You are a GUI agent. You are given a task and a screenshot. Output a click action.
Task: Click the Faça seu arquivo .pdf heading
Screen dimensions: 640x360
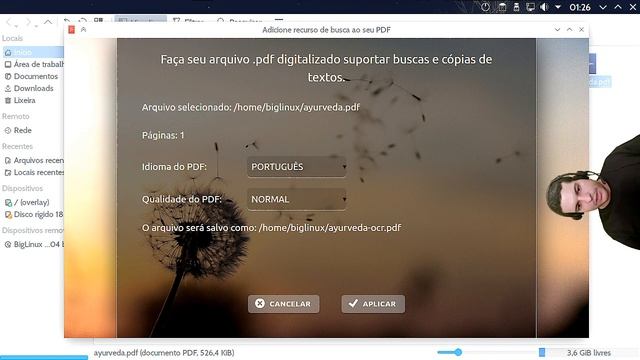[x=326, y=68]
